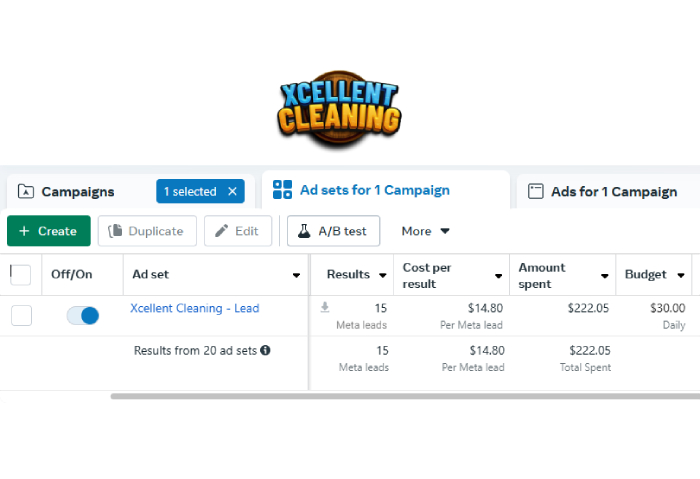This screenshot has height=479, width=700.
Task: Click the Duplicate button
Action: pyautogui.click(x=147, y=231)
